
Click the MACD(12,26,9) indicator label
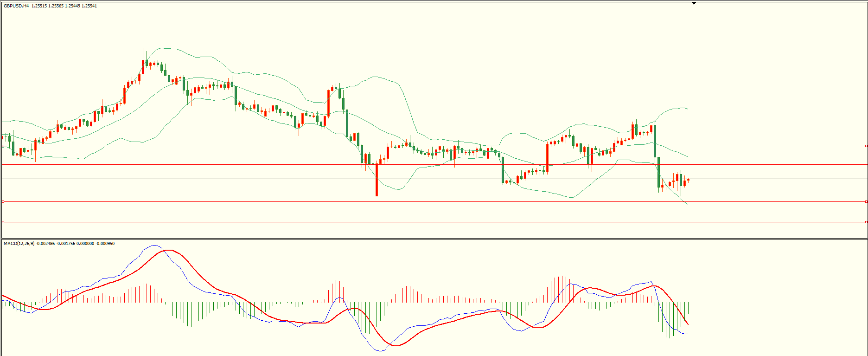coord(19,244)
